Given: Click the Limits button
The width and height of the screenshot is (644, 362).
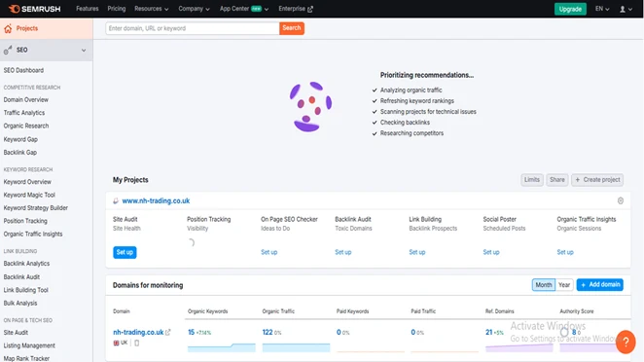Looking at the screenshot, I should [532, 180].
